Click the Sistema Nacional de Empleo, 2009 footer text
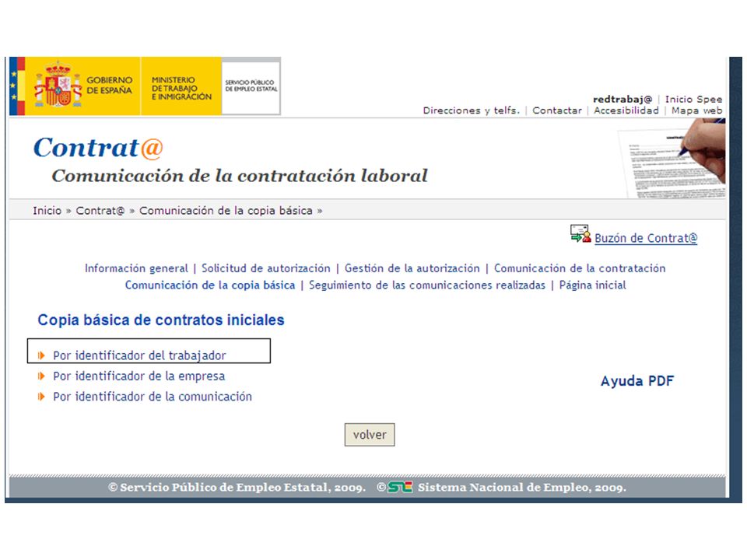747x560 pixels. click(522, 487)
